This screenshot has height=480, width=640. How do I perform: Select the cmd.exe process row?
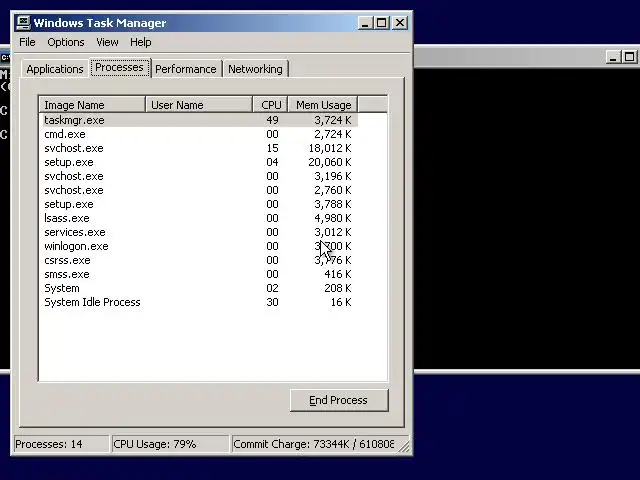point(199,134)
